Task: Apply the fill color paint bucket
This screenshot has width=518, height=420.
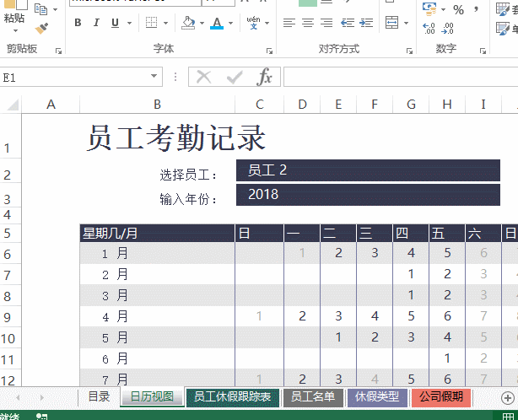Action: click(x=188, y=23)
